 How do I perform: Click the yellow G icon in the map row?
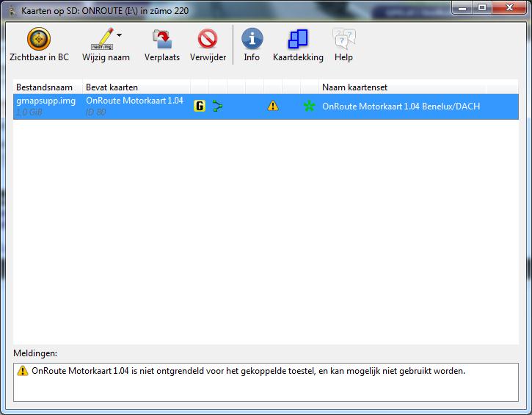200,106
